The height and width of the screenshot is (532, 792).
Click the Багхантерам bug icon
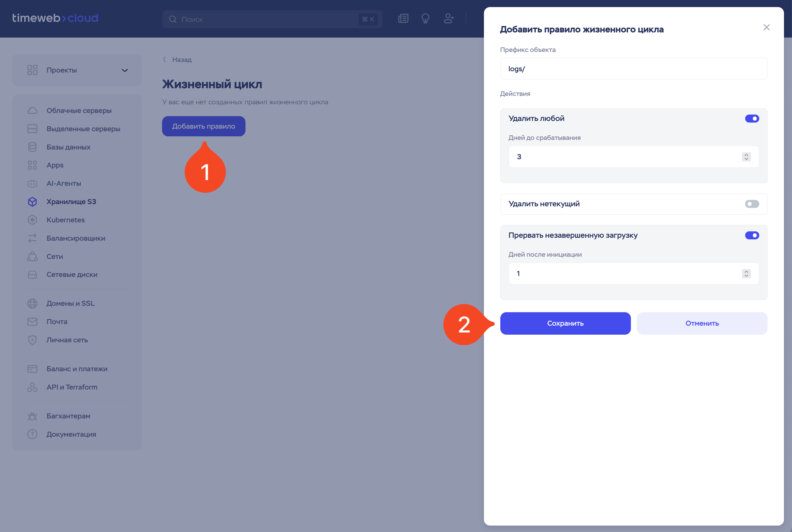click(32, 416)
